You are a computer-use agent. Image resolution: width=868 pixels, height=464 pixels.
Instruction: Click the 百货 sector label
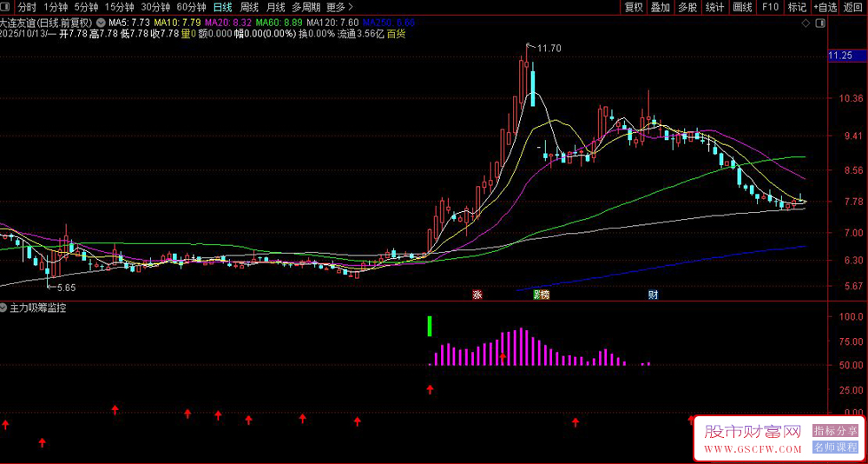point(397,34)
